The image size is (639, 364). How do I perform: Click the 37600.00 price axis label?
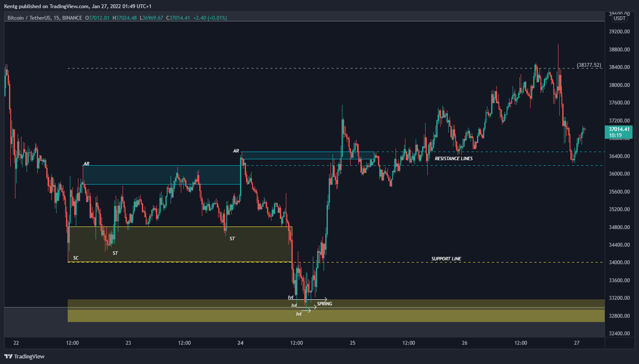(619, 103)
